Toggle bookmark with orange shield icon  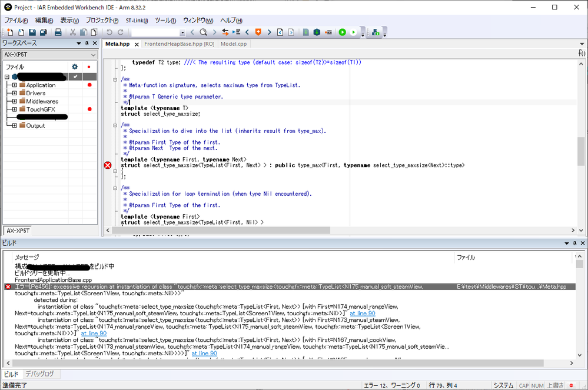coord(258,32)
